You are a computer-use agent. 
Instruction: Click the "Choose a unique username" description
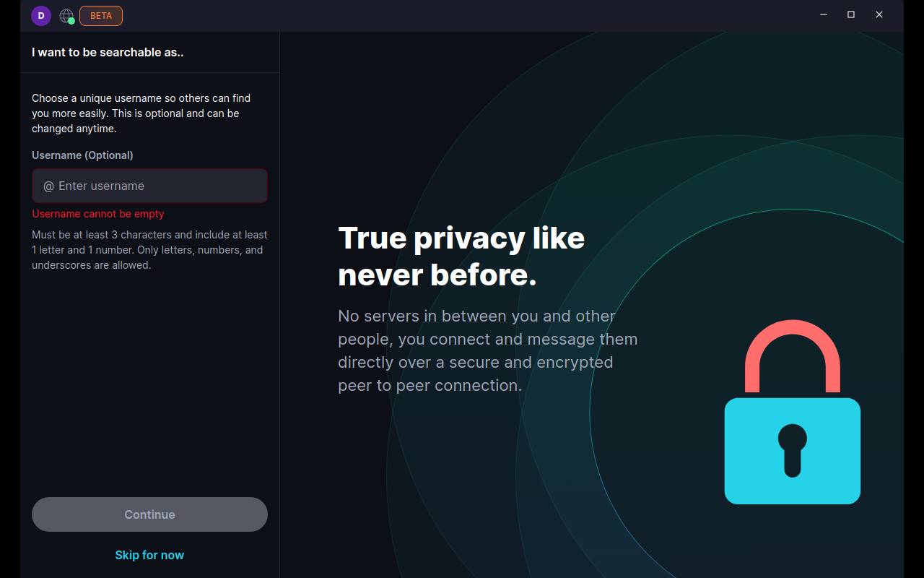pos(141,113)
